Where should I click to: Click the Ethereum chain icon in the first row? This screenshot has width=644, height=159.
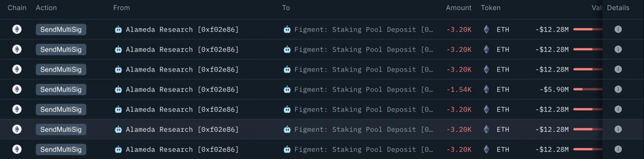17,30
